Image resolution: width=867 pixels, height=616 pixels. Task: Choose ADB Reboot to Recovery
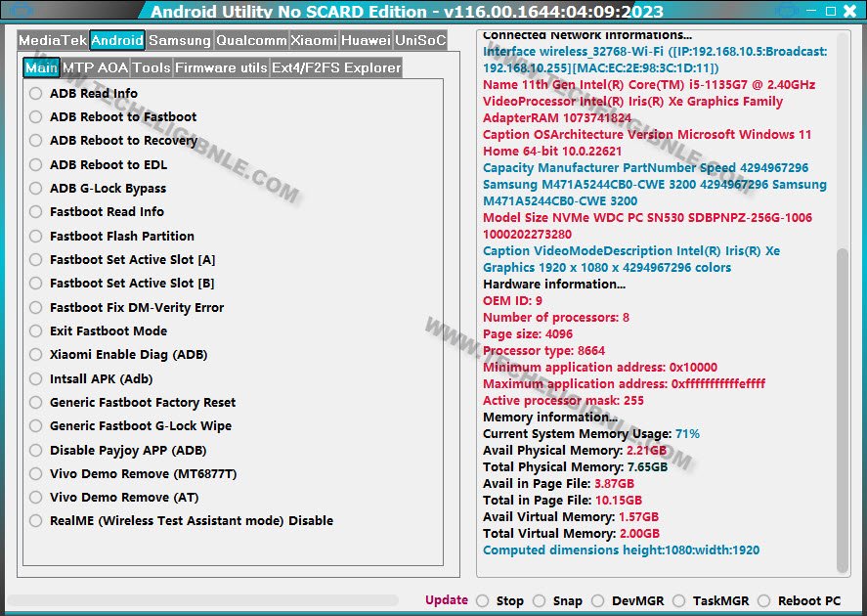[x=36, y=141]
